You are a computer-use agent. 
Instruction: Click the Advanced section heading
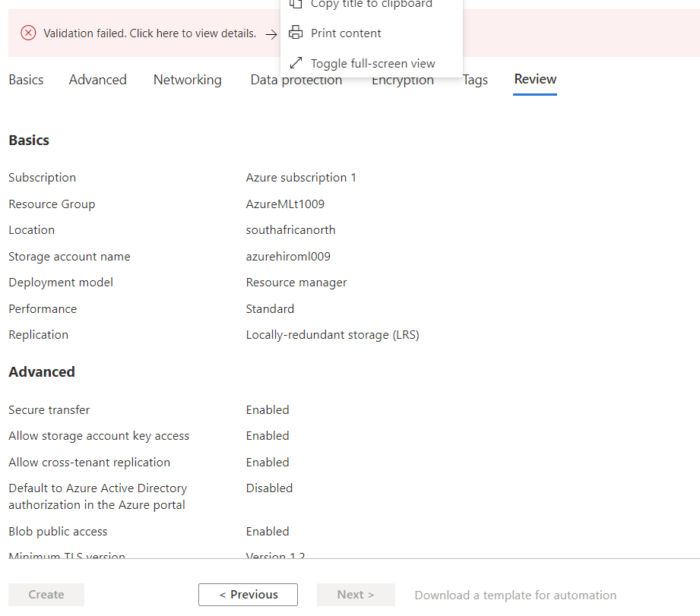tap(42, 371)
